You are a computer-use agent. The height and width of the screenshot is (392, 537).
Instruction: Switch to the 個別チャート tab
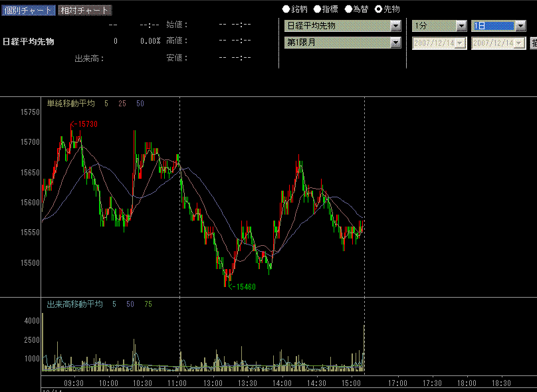point(28,10)
